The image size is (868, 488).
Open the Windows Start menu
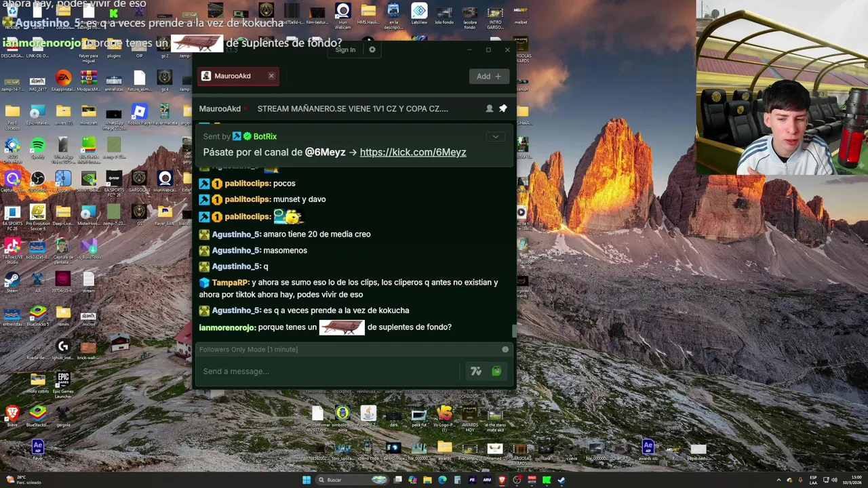pos(307,480)
